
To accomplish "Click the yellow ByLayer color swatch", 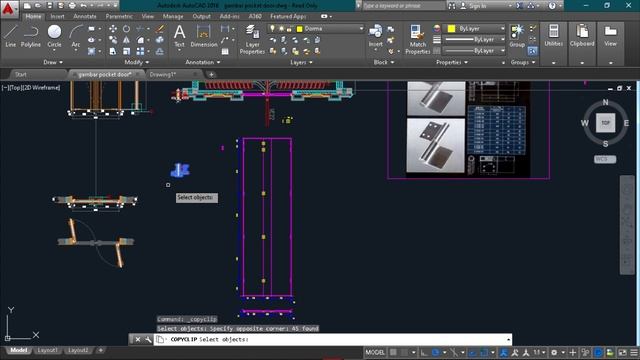I will coord(451,29).
